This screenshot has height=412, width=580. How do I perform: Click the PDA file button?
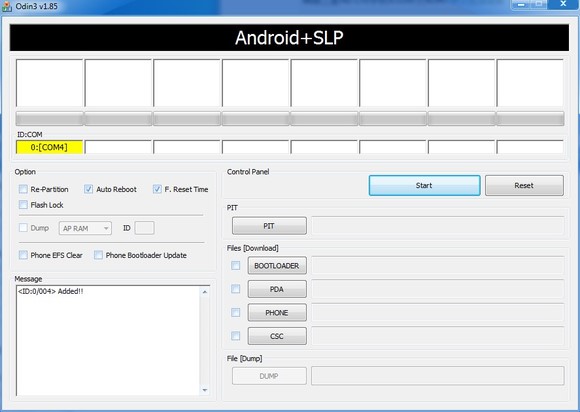pos(277,289)
